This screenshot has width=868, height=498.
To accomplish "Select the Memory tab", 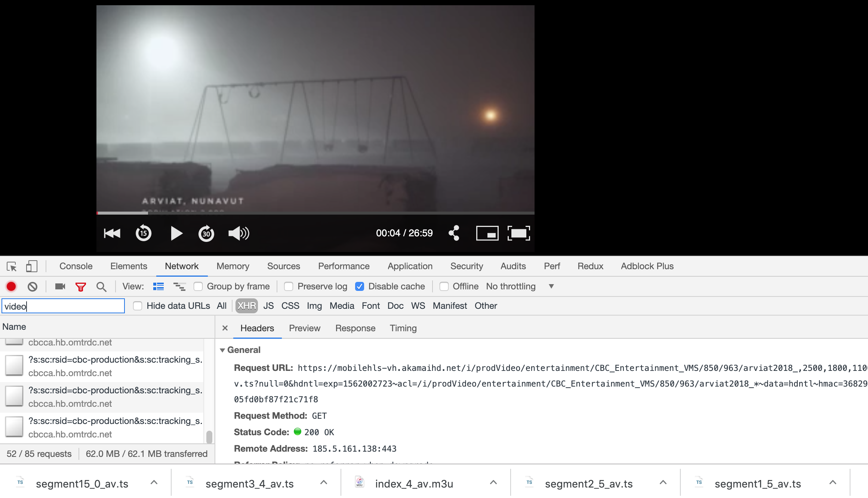I will tap(233, 266).
